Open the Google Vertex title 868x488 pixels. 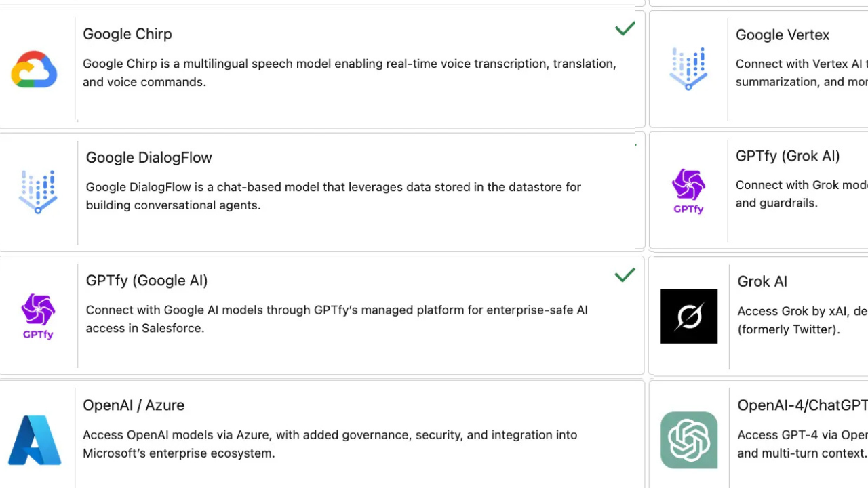tap(783, 35)
